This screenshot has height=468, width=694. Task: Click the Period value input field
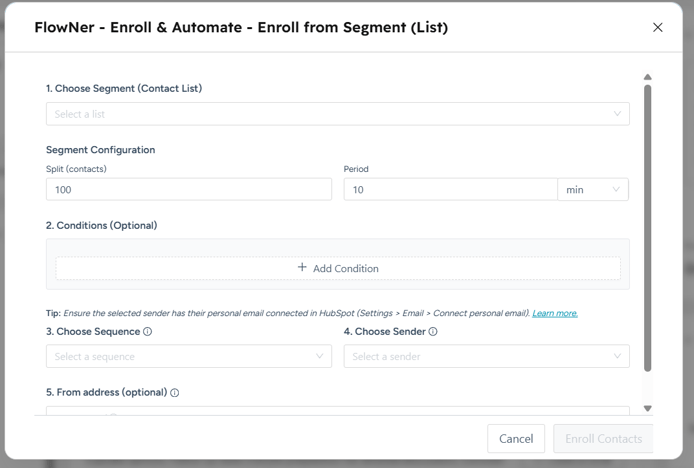[x=451, y=190]
